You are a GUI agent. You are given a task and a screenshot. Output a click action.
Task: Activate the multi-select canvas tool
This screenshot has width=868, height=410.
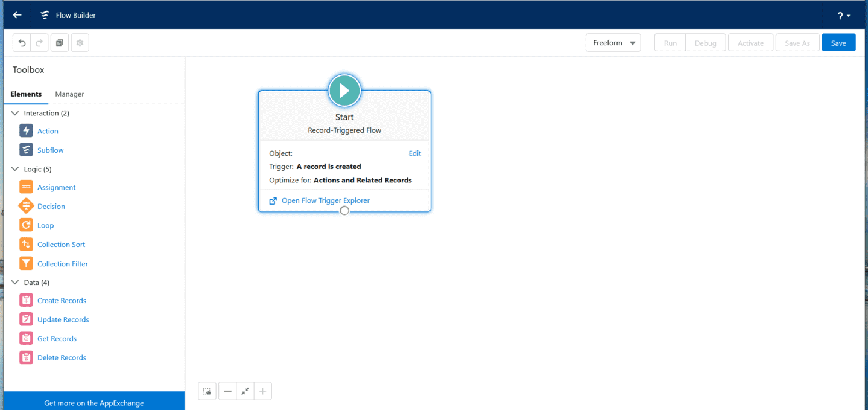tap(207, 391)
